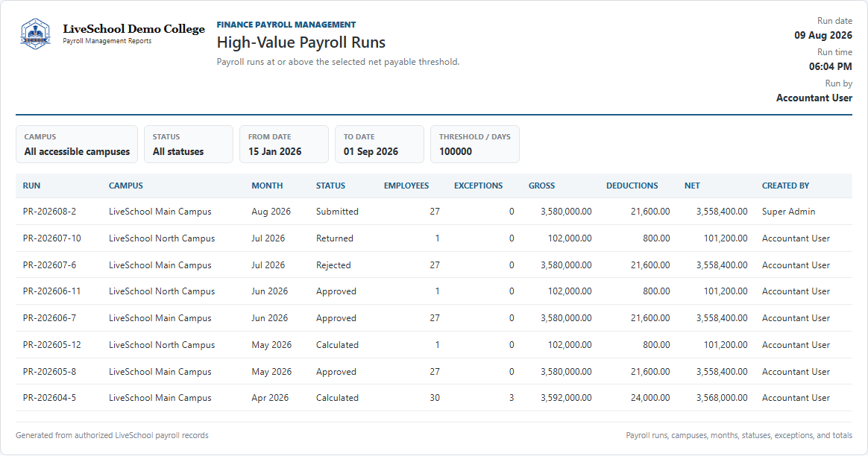The height and width of the screenshot is (456, 868).
Task: Click the Approved status of PR-202606-11
Action: pos(336,291)
